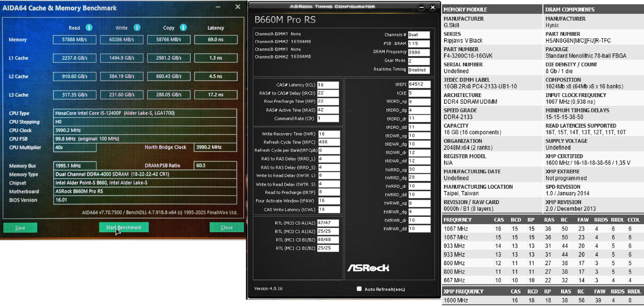Click the RTL (MC0 C0 A1/A2) field
The image size is (644, 307).
328,223
